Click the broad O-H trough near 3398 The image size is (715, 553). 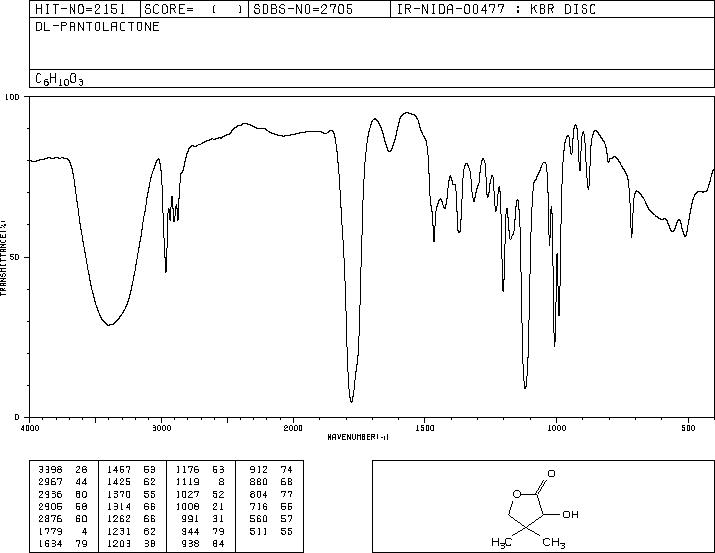109,324
